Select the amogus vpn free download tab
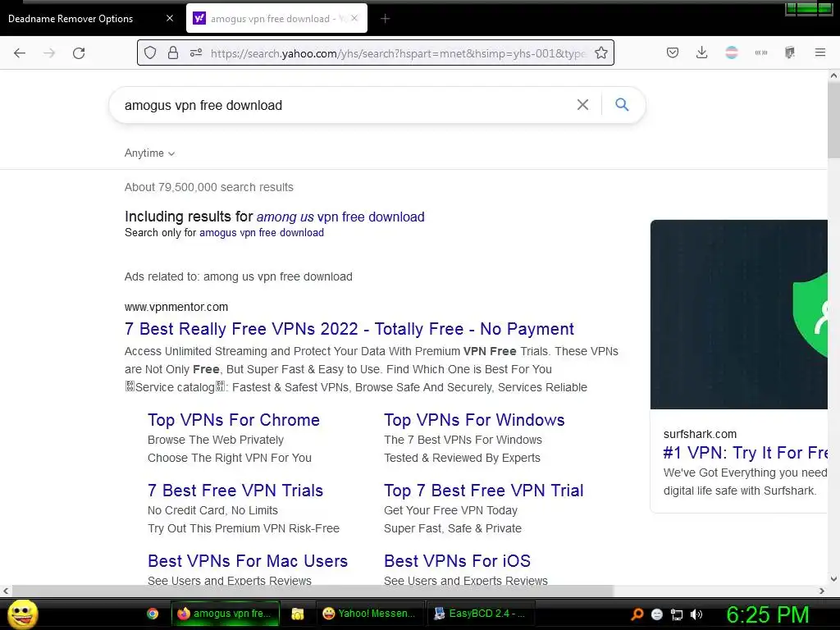Screen dimensions: 840x630 276,19
